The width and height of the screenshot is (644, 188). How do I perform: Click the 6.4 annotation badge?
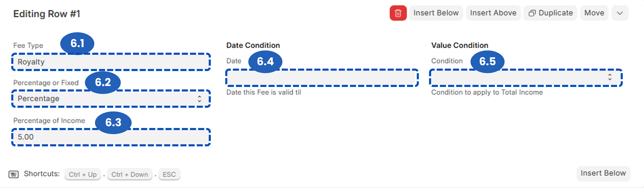(x=265, y=61)
